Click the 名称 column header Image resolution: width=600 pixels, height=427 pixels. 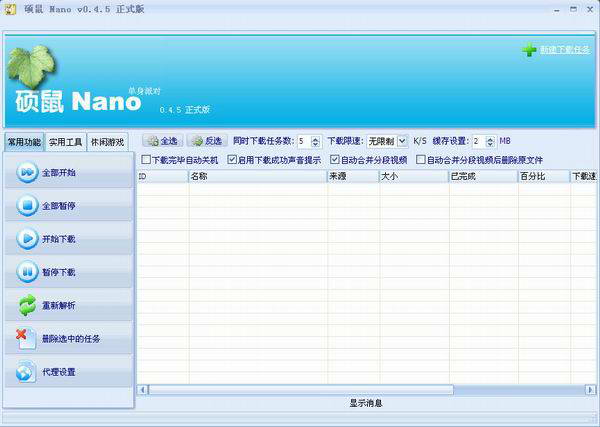(256, 177)
